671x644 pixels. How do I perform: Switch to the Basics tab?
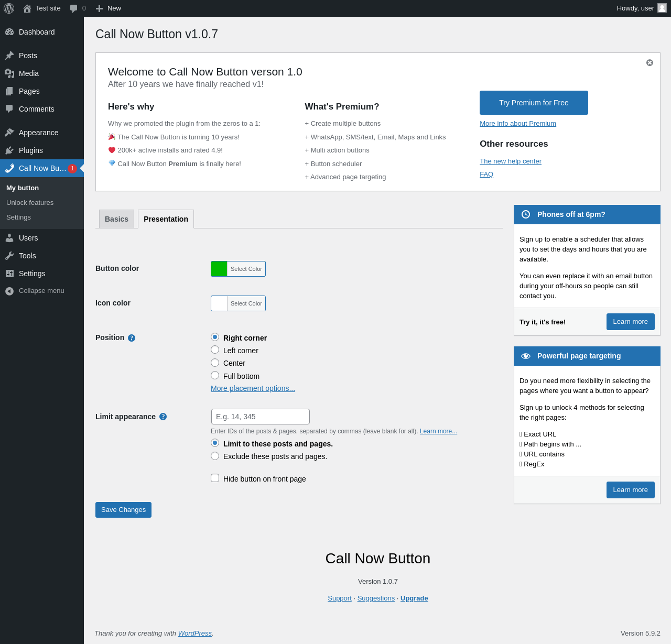pos(116,219)
